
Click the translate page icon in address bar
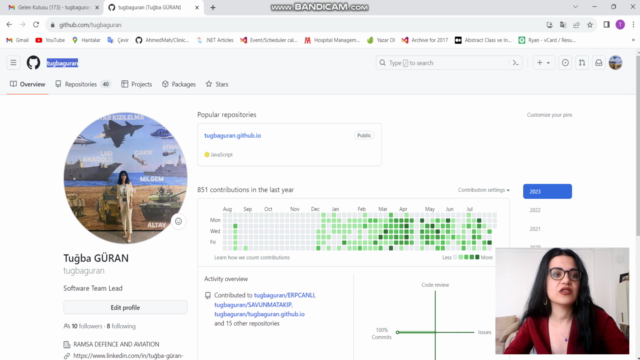tap(563, 25)
